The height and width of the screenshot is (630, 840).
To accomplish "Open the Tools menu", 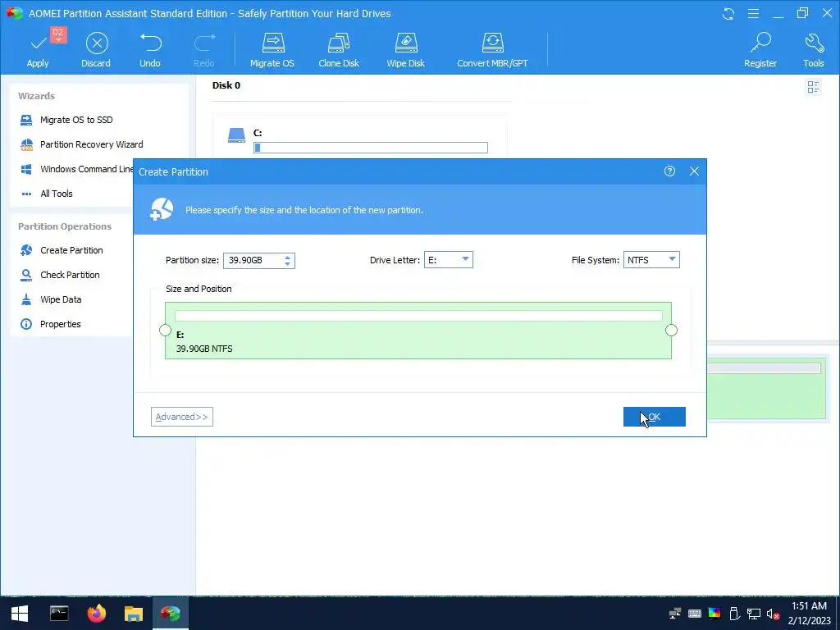I will click(813, 50).
